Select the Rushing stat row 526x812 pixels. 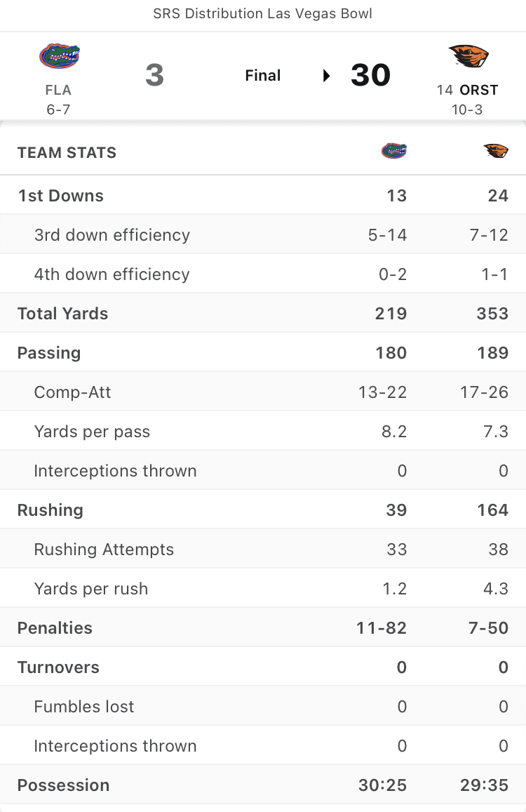263,510
